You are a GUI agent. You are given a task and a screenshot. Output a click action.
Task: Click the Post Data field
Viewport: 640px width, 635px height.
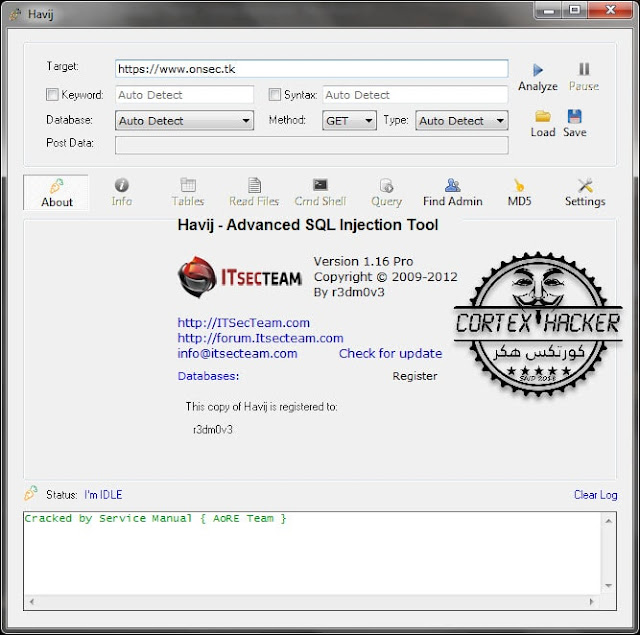(311, 145)
